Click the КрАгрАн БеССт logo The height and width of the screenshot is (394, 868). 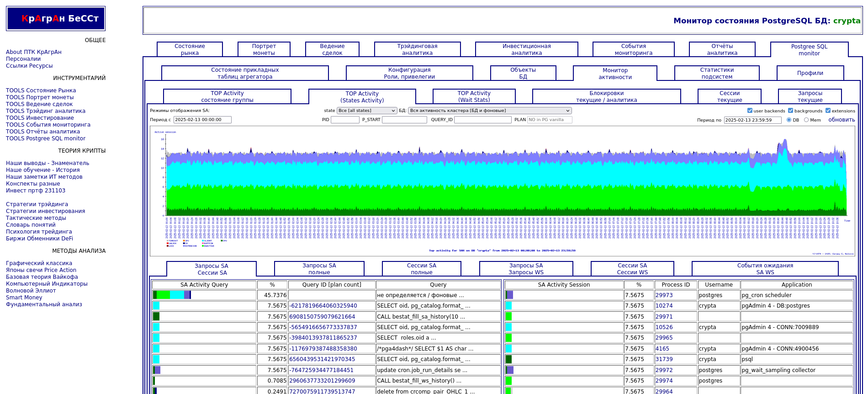[x=56, y=19]
